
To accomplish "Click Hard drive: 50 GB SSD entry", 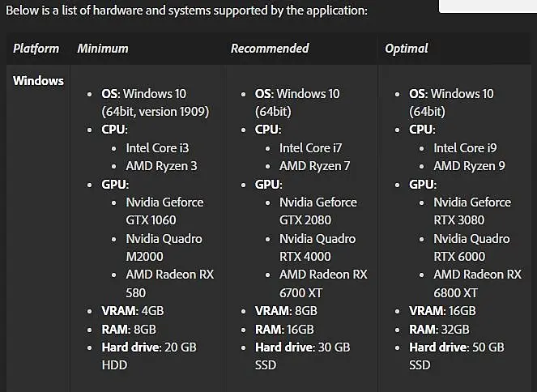I will point(457,356).
